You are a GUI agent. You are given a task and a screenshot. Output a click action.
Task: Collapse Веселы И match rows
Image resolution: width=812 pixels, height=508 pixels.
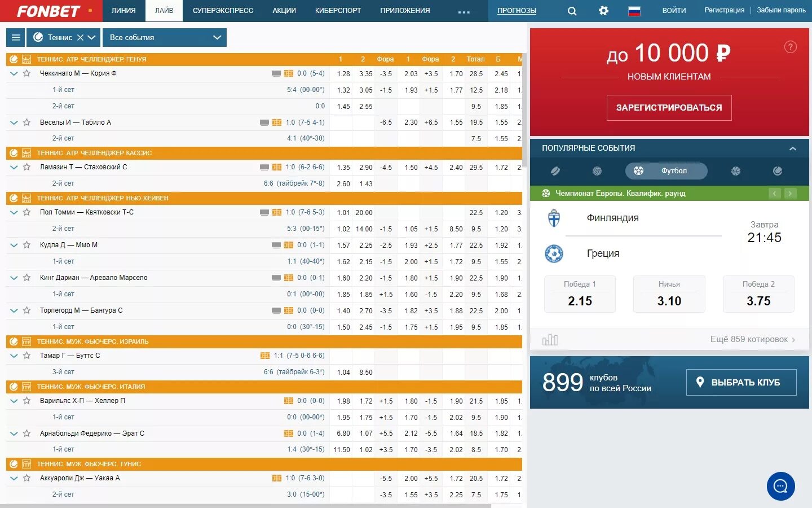(14, 122)
